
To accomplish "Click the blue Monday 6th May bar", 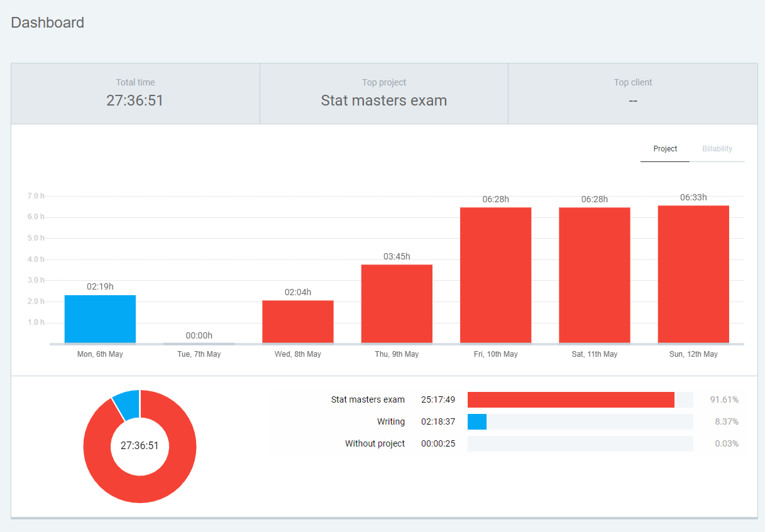I will (x=100, y=319).
